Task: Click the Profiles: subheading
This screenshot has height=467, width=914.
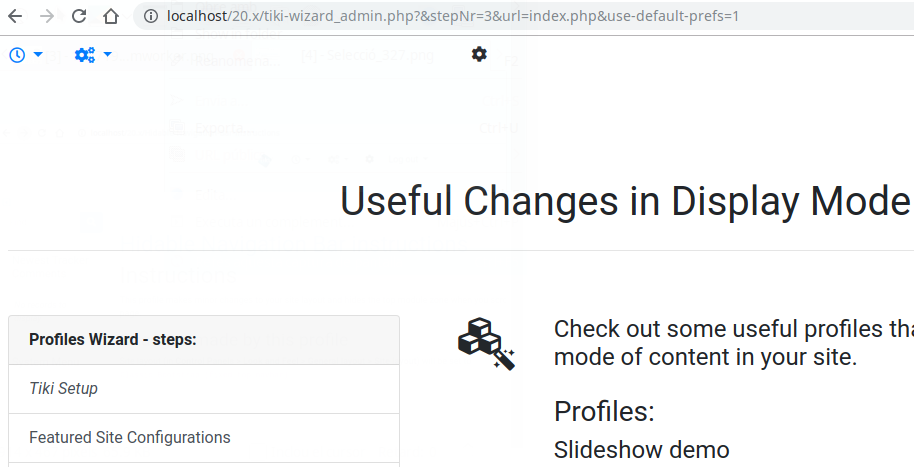Action: point(604,412)
